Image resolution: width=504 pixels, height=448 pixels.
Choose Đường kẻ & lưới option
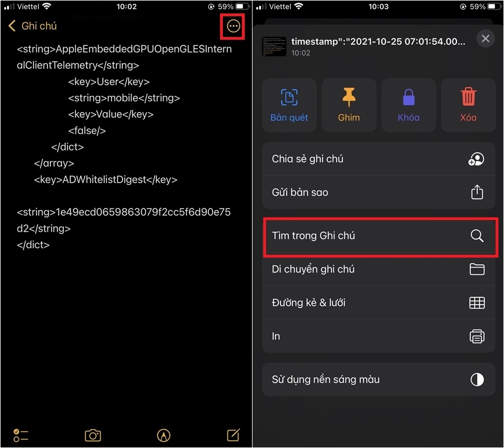pyautogui.click(x=379, y=302)
